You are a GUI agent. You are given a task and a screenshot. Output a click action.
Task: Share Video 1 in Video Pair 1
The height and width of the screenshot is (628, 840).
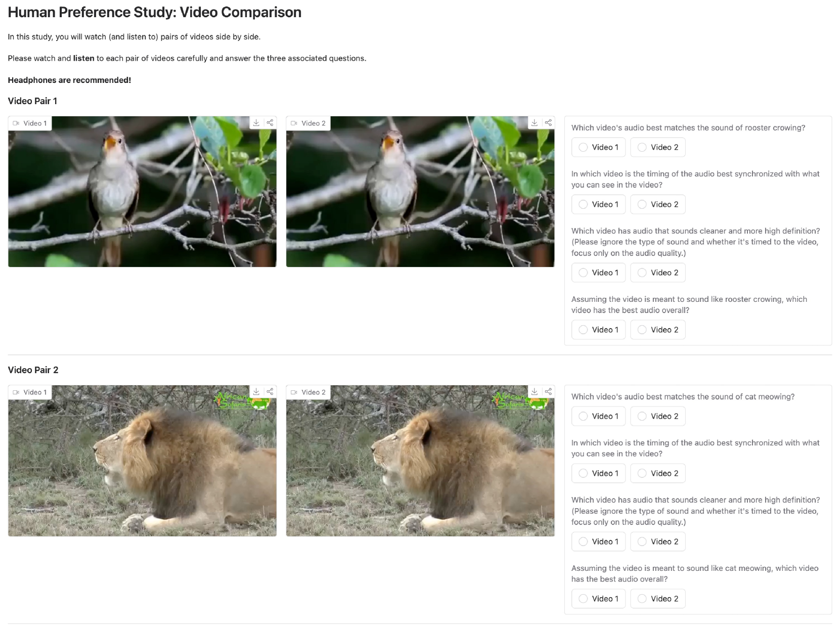270,123
